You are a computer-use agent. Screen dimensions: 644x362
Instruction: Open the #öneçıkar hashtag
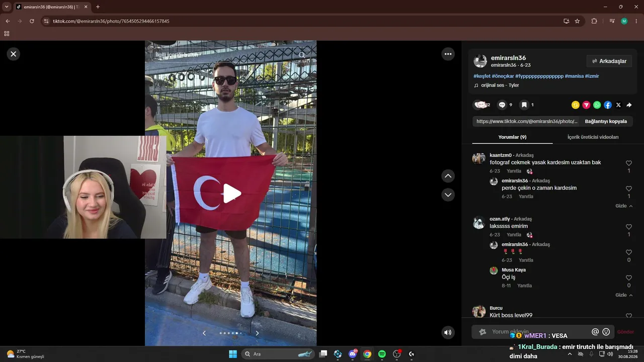coord(503,76)
